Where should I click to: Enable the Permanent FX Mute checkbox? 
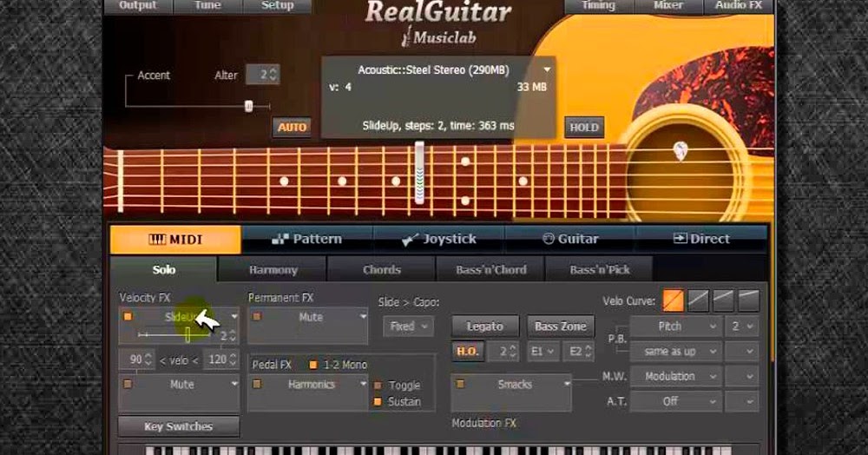(x=257, y=317)
